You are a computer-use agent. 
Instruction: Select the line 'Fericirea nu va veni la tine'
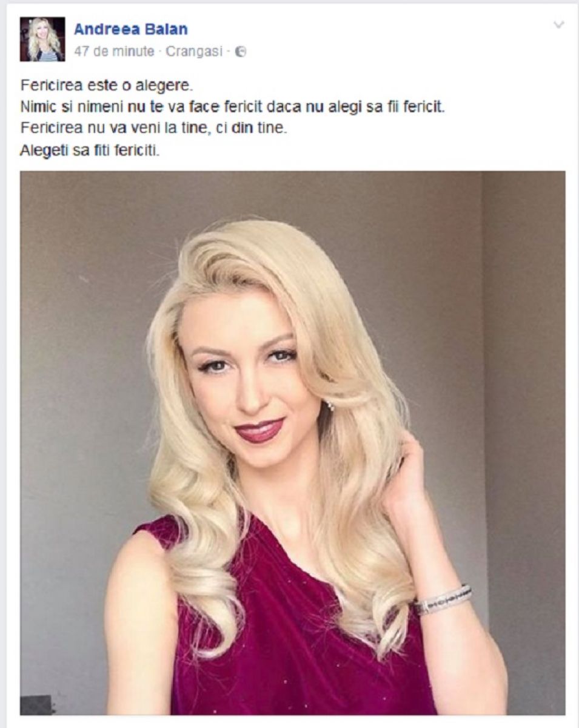[x=152, y=129]
